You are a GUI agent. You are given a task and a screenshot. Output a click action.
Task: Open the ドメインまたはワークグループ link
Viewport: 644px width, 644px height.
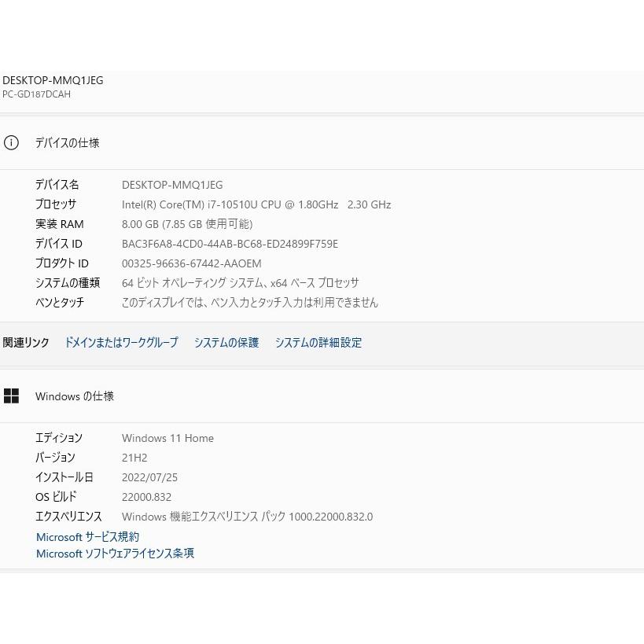pos(121,343)
